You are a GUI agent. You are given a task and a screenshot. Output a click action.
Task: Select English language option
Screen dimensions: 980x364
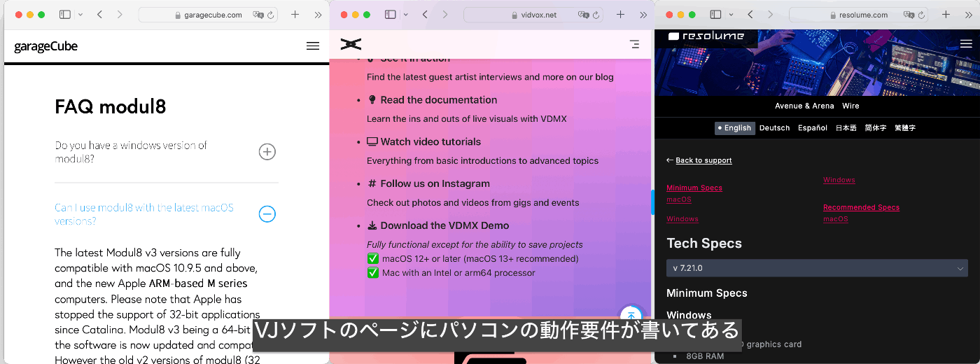(735, 128)
